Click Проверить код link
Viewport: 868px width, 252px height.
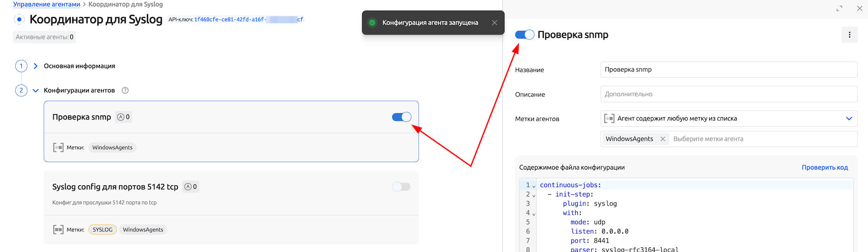click(825, 167)
